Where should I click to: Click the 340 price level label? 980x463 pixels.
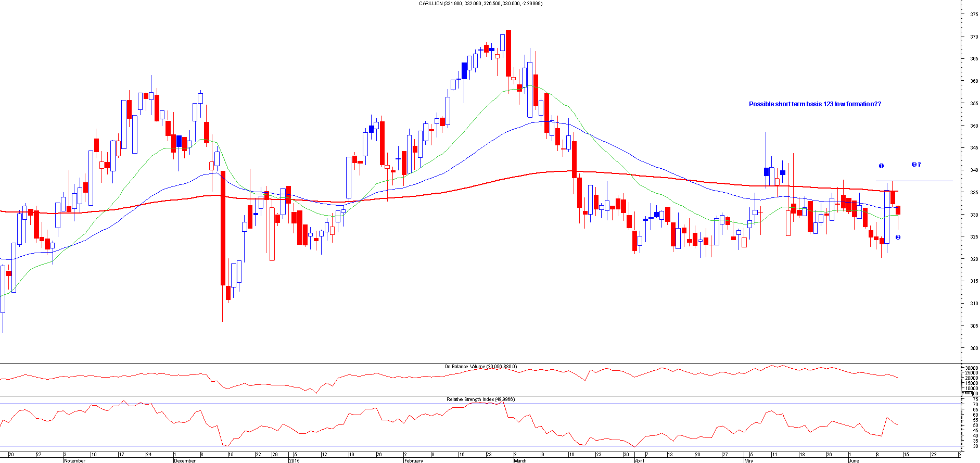click(973, 170)
